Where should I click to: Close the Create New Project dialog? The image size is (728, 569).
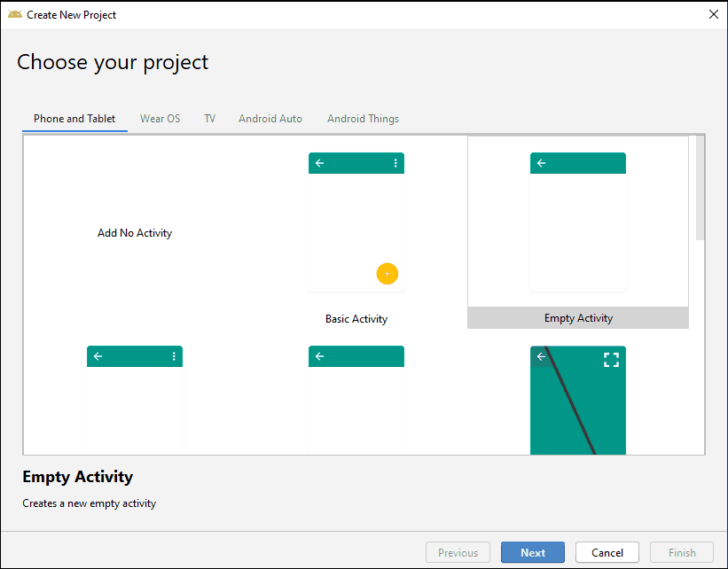(x=714, y=14)
